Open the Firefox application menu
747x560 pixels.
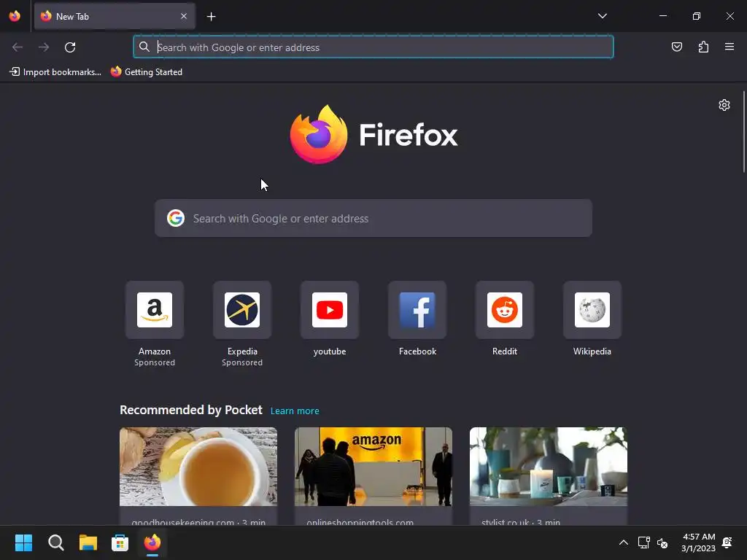point(729,47)
